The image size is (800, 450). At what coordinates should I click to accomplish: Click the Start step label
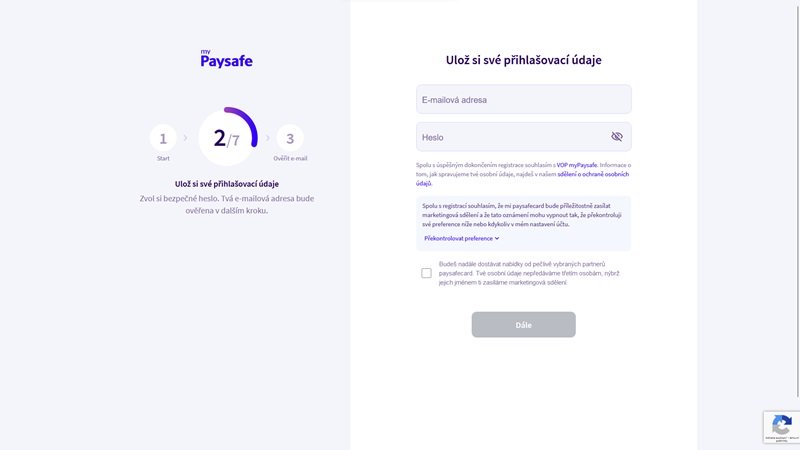point(163,158)
